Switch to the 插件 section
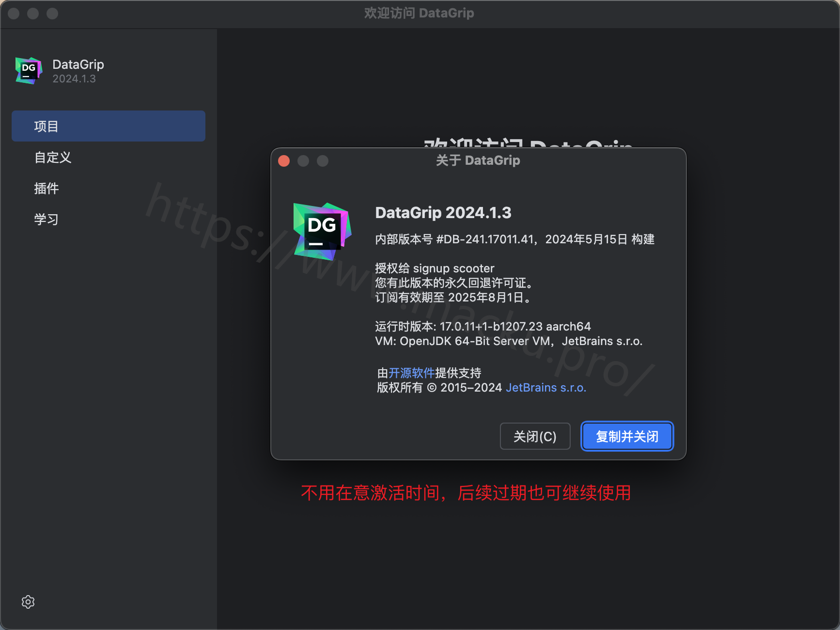840x630 pixels. pyautogui.click(x=47, y=188)
